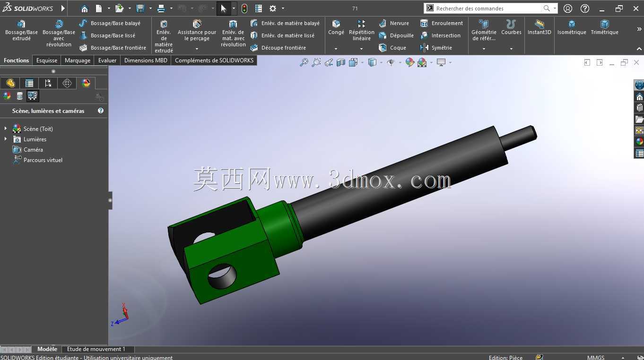This screenshot has height=360, width=644.
Task: Choose the Intersection tool
Action: point(440,35)
